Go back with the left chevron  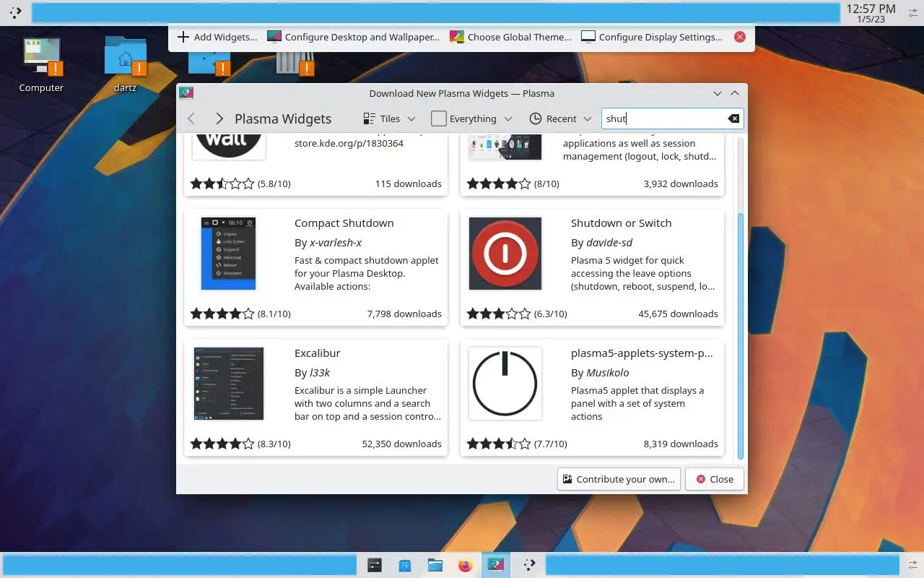(x=191, y=118)
